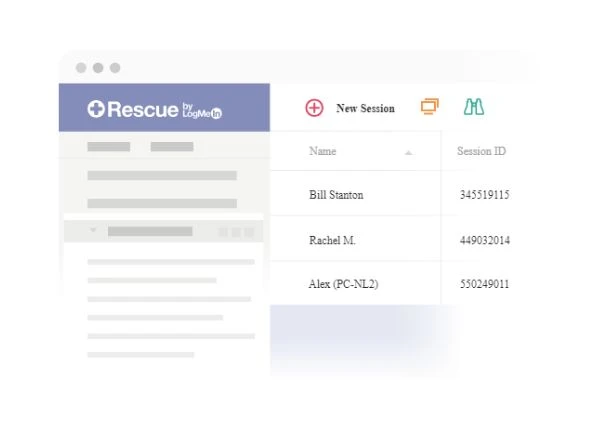Screen dimensions: 600x430
Task: Click the Session ID column header
Action: 481,152
